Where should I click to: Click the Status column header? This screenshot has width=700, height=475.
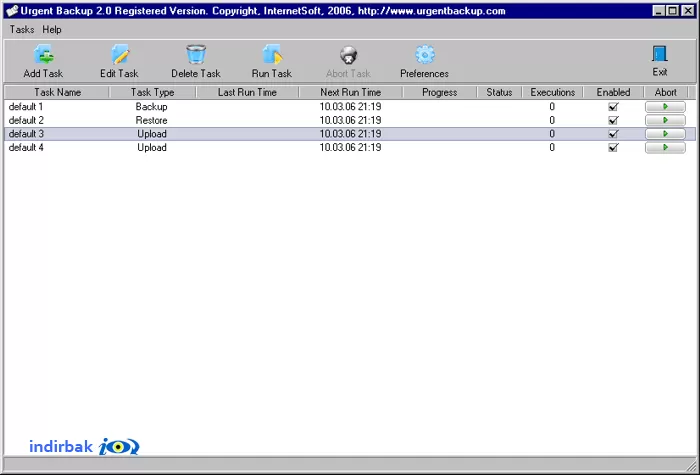[499, 92]
